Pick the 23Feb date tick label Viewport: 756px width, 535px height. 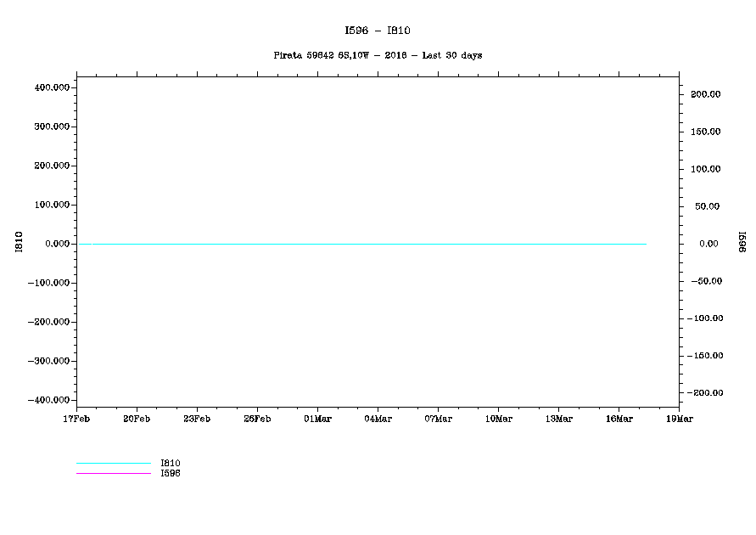tap(197, 419)
